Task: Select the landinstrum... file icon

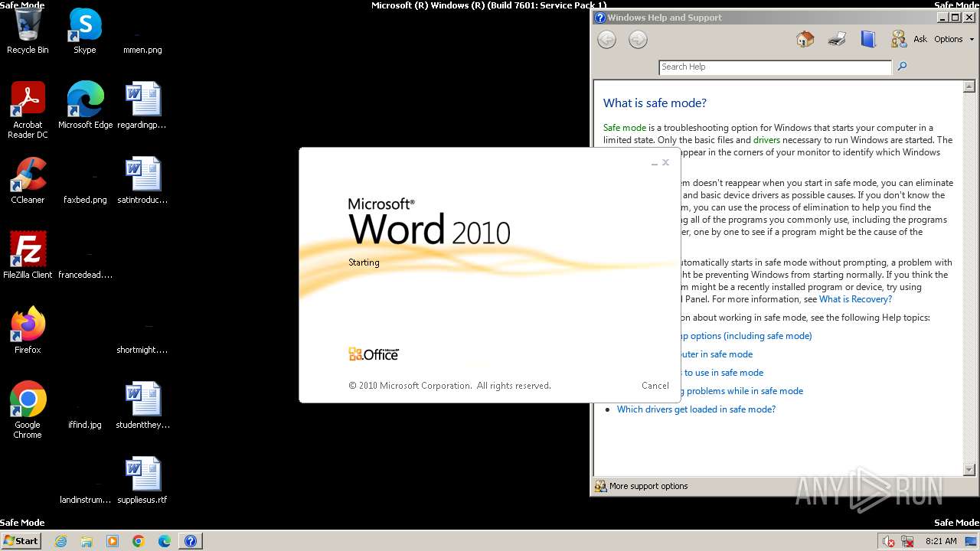Action: (85, 491)
